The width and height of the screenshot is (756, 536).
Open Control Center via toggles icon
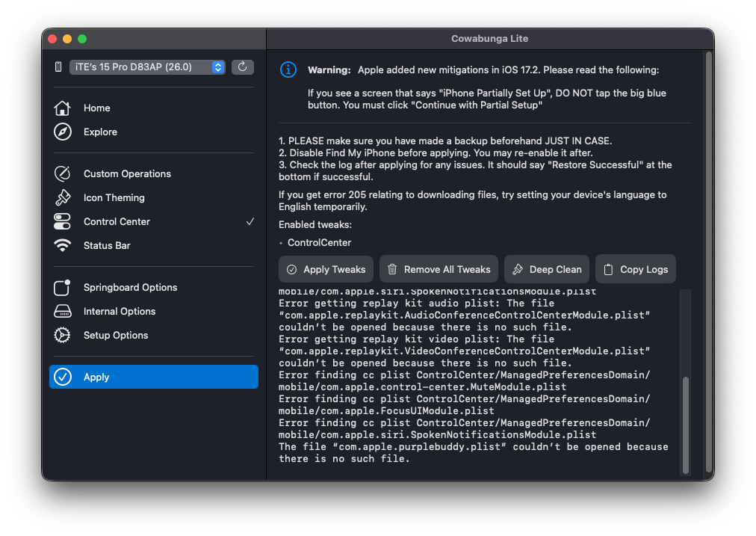(62, 221)
